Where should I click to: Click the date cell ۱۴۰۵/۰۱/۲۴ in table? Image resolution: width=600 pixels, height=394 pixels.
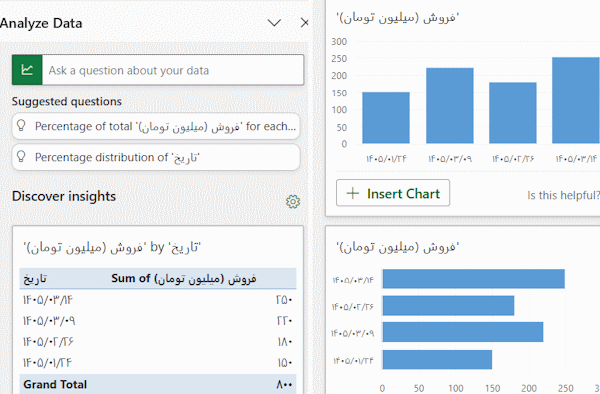(x=47, y=362)
